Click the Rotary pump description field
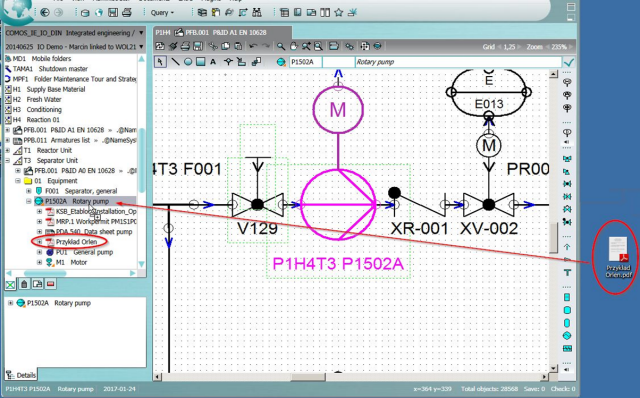The image size is (640, 398). click(458, 62)
